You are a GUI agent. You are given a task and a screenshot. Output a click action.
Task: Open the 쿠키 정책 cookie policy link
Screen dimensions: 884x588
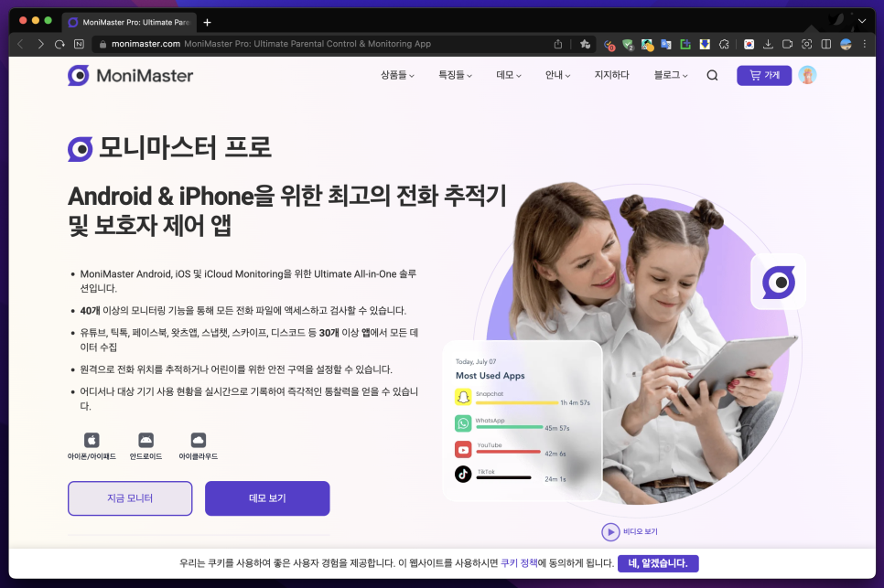(519, 563)
